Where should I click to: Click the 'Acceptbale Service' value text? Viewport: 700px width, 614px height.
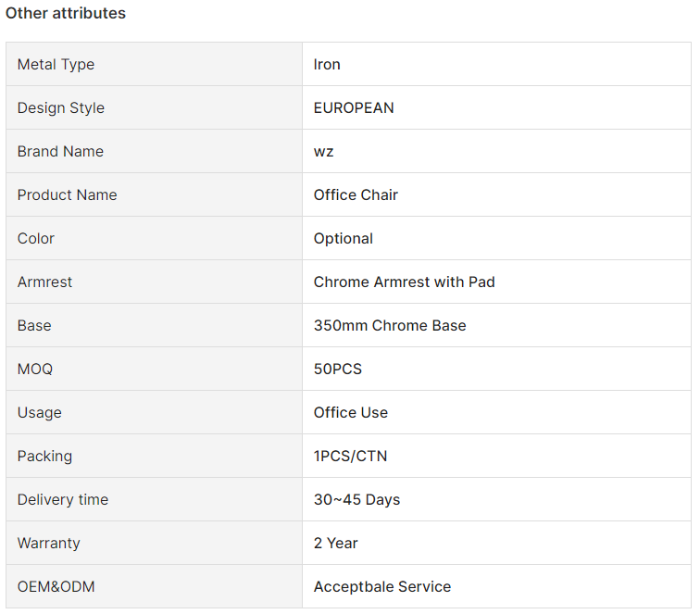click(382, 586)
